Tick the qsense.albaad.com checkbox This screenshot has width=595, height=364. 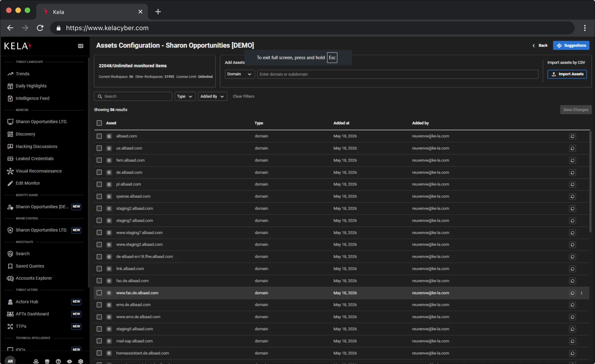coord(99,197)
